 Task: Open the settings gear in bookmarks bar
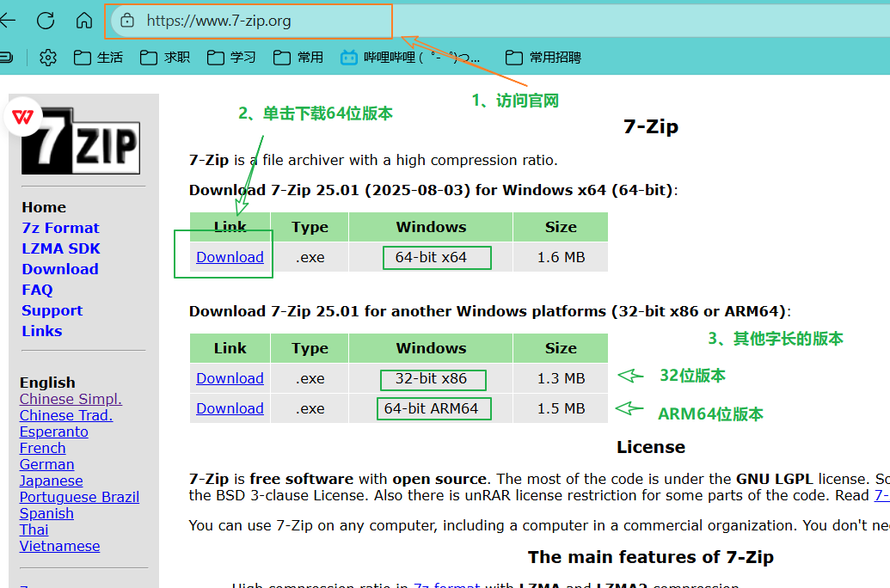tap(48, 58)
